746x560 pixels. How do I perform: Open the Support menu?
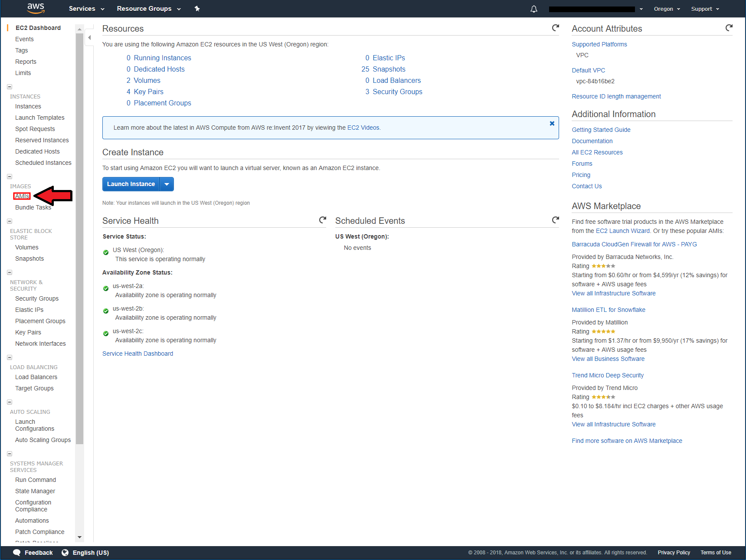coord(705,9)
